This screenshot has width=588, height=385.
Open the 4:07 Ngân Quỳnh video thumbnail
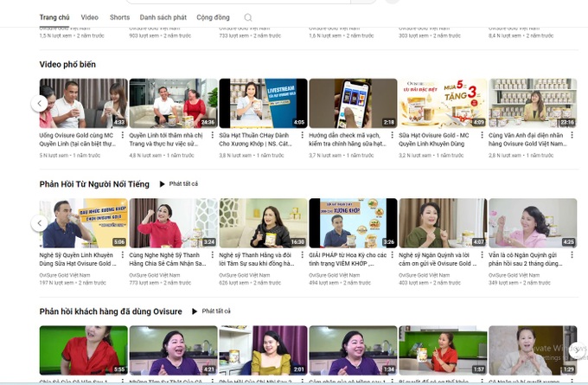coord(443,223)
